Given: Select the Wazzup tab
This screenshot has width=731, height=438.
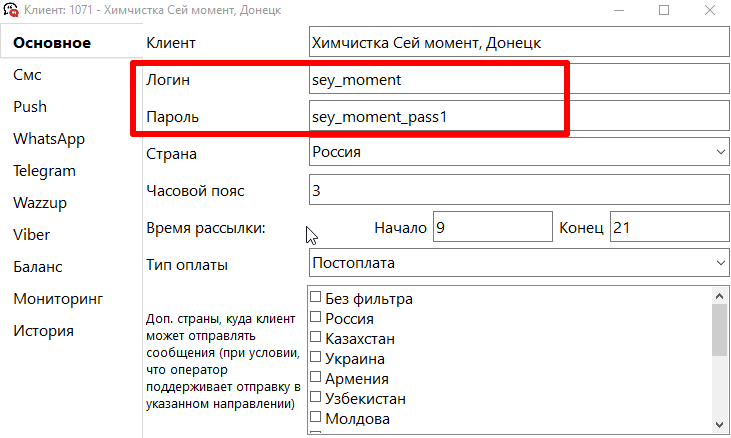Looking at the screenshot, I should tap(40, 203).
